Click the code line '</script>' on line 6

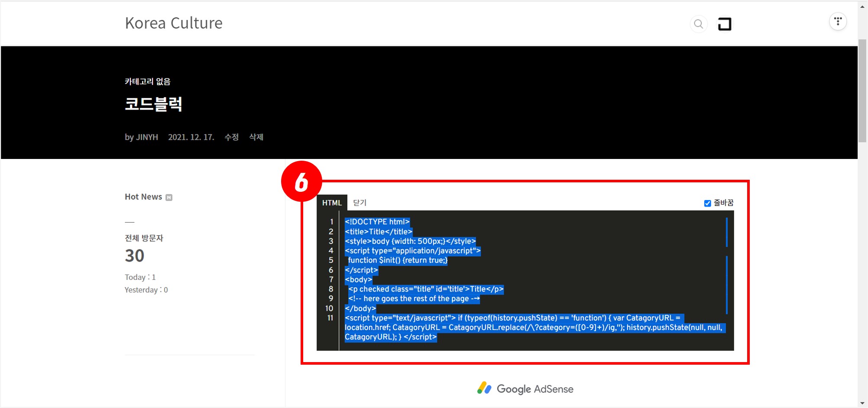[361, 270]
